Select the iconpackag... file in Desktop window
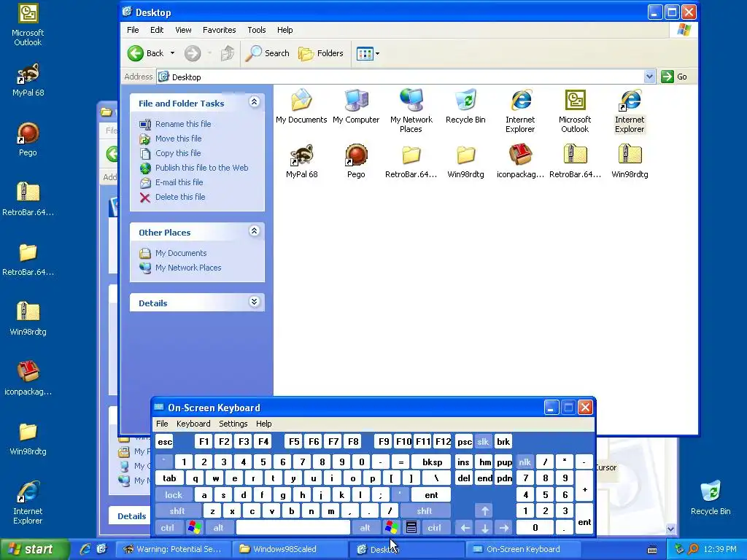The image size is (747, 560). tap(520, 155)
